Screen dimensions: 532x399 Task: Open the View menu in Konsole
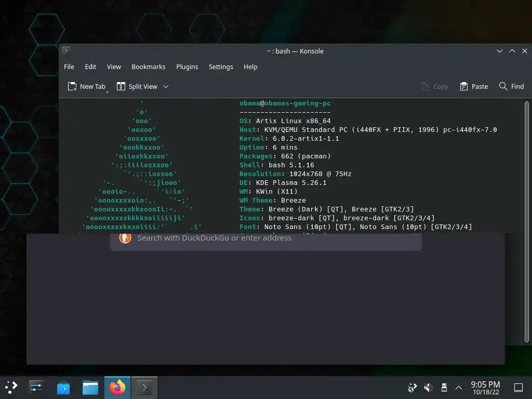pyautogui.click(x=114, y=67)
